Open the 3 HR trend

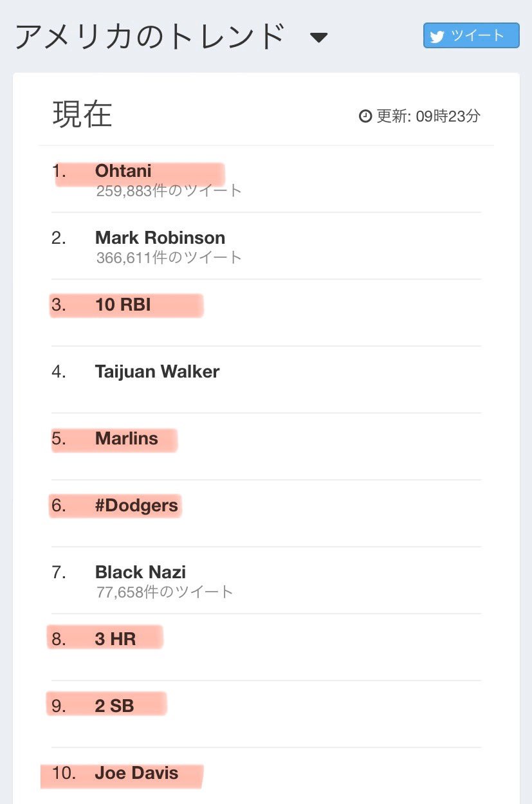pos(115,639)
